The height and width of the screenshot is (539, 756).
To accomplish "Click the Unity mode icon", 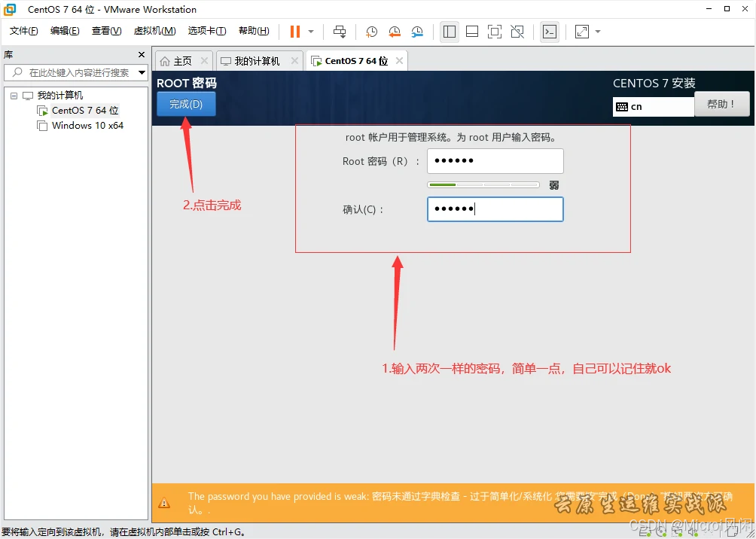I will point(517,32).
